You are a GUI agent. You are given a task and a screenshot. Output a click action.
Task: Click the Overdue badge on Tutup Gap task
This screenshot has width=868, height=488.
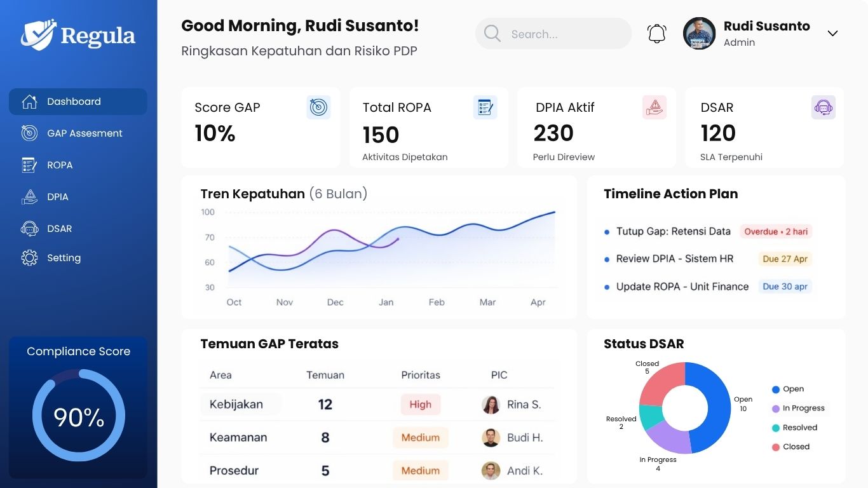click(x=775, y=231)
